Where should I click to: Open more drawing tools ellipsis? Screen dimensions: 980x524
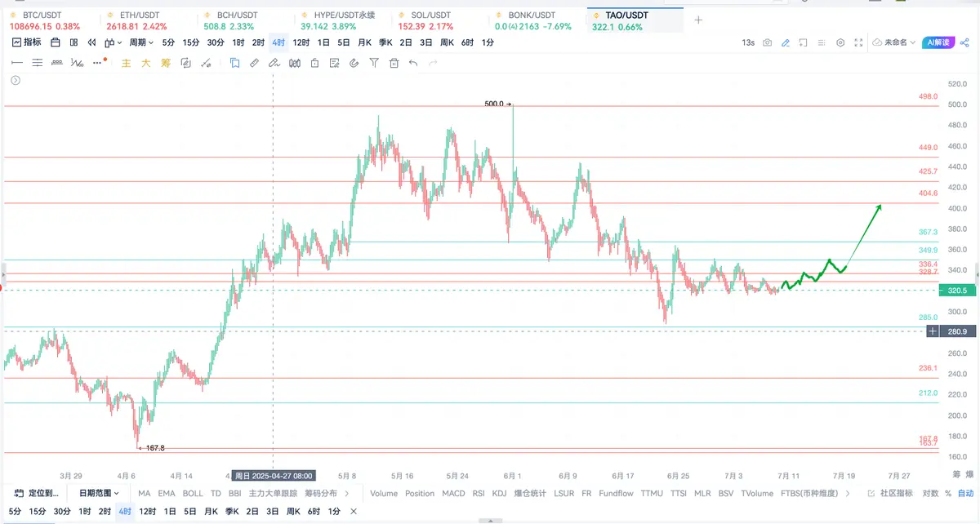tap(98, 62)
